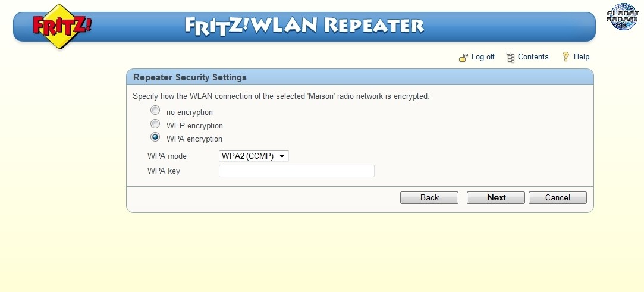Click the WPA2 (CCMP) dropdown arrow
This screenshot has height=292, width=644.
[x=282, y=156]
